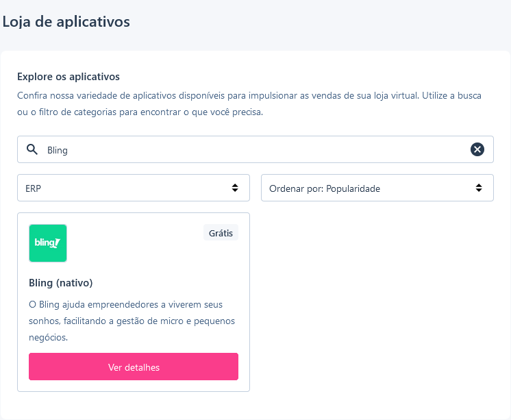
Task: Click the green Bling logo thumbnail
Action: pyautogui.click(x=48, y=243)
